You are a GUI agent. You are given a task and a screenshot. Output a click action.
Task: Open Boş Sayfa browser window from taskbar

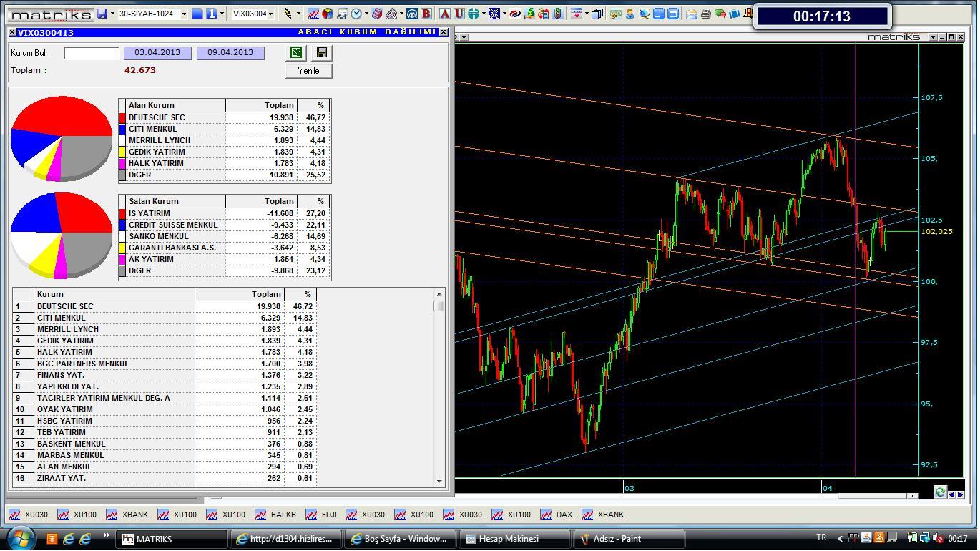401,539
